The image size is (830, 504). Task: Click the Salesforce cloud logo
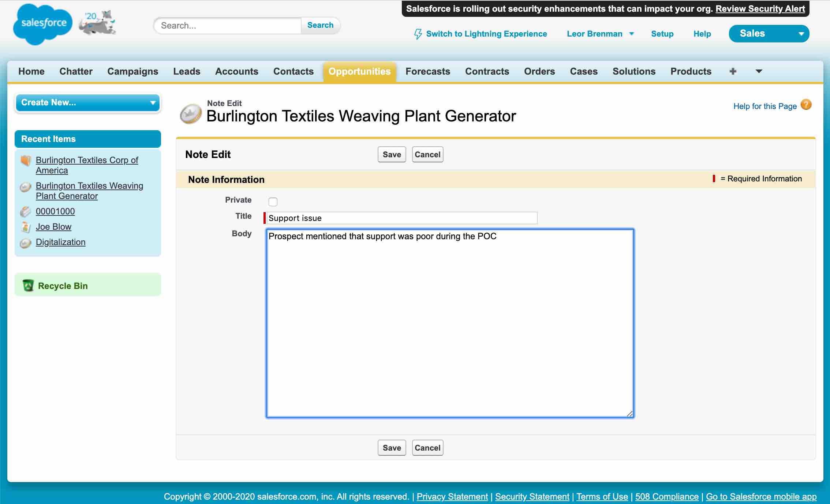point(43,24)
